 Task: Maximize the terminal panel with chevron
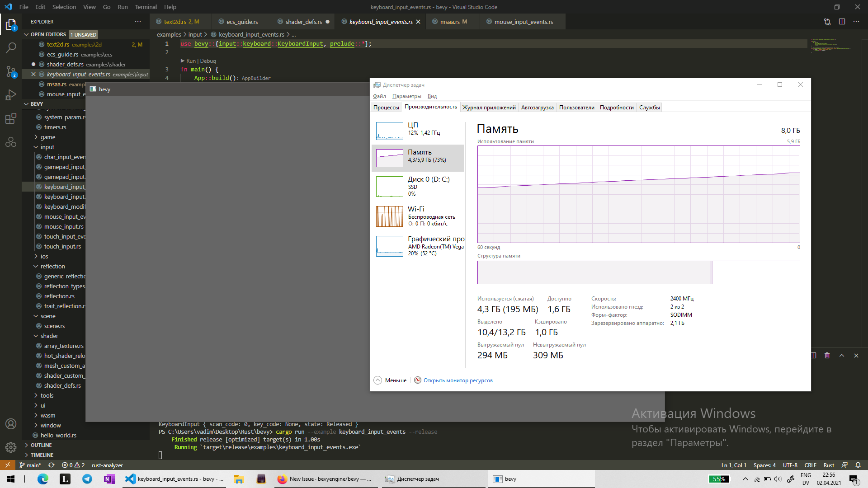tap(842, 356)
